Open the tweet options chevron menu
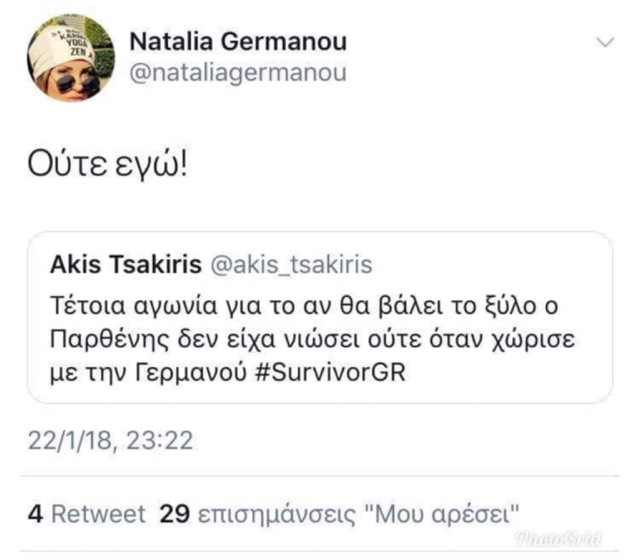The image size is (640, 560). pyautogui.click(x=605, y=42)
